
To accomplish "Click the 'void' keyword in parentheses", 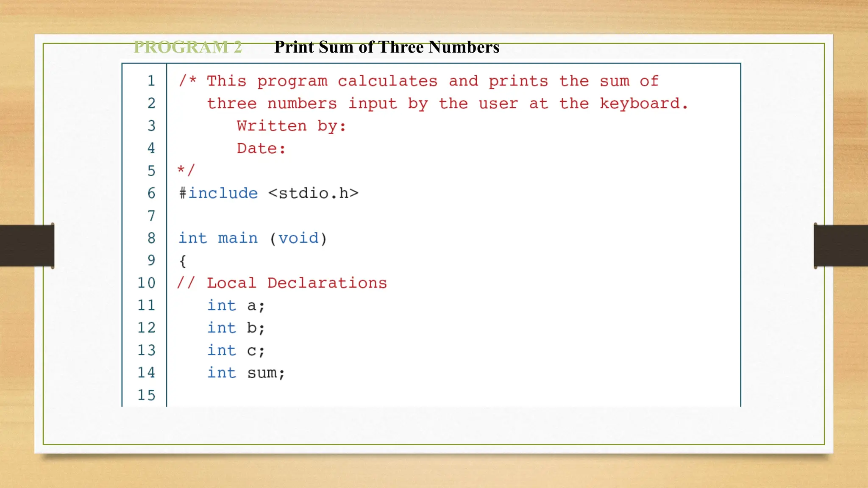I will [x=298, y=238].
